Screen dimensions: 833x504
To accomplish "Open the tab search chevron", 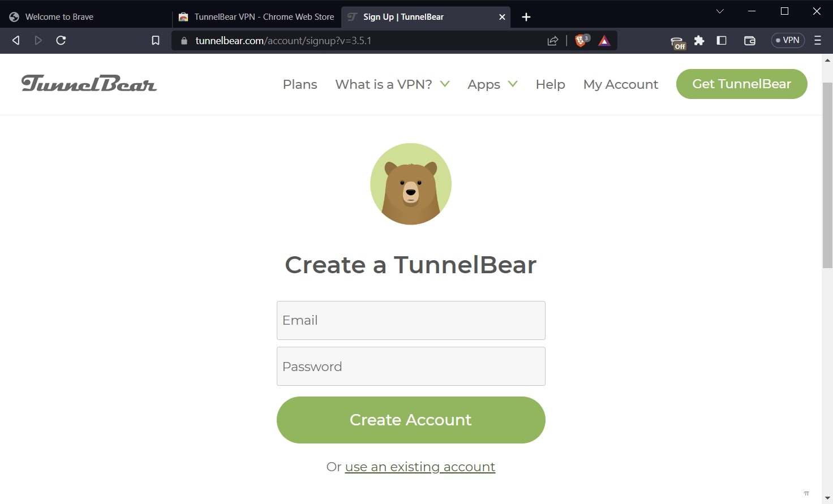I will click(x=720, y=11).
